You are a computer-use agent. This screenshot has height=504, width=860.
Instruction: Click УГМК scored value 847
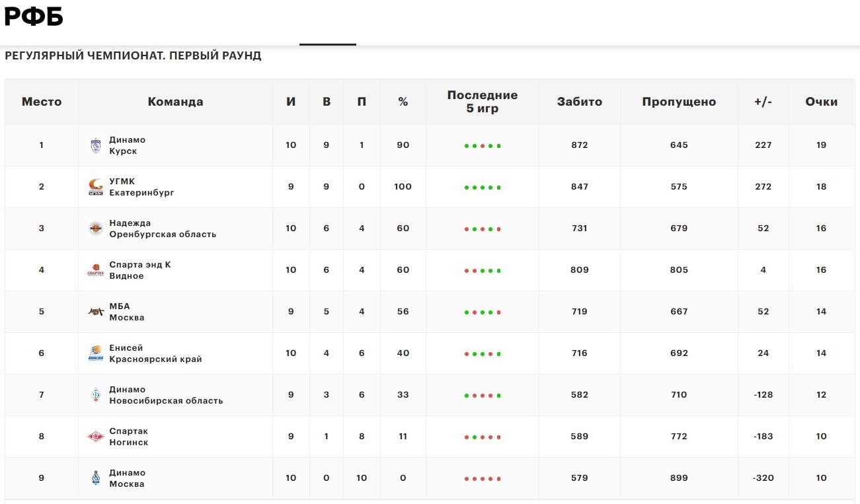point(580,187)
